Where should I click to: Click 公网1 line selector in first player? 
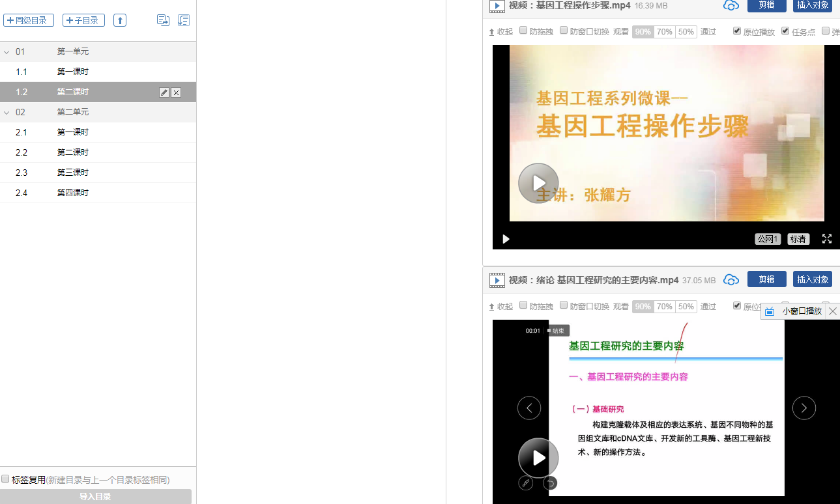(x=768, y=239)
